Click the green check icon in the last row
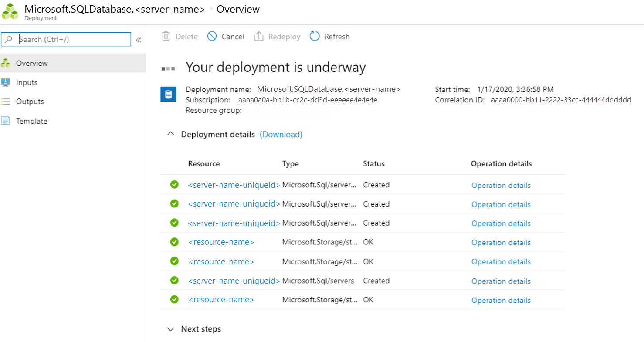This screenshot has width=644, height=342. 174,299
